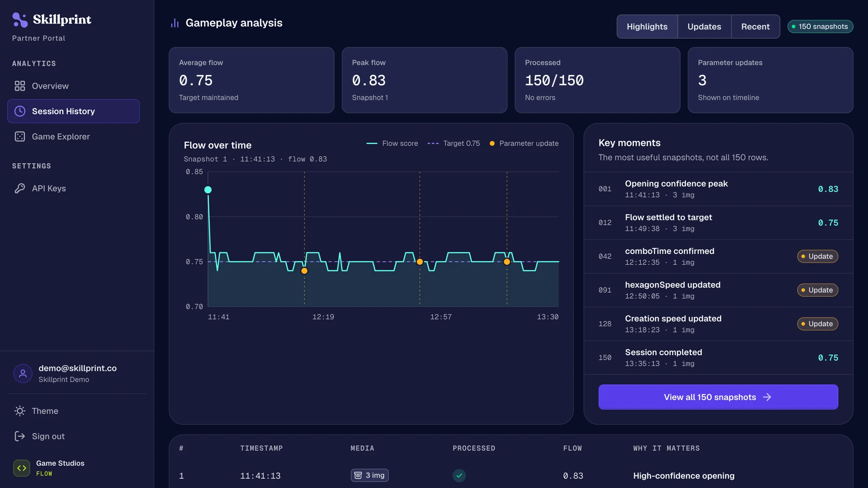Image resolution: width=868 pixels, height=488 pixels.
Task: Click the API Keys key icon
Action: [20, 188]
